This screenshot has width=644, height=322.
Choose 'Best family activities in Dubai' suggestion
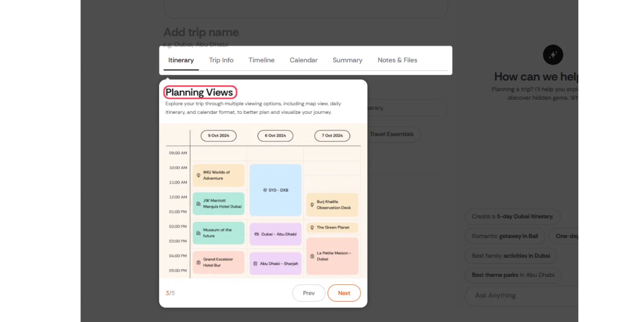click(x=511, y=256)
